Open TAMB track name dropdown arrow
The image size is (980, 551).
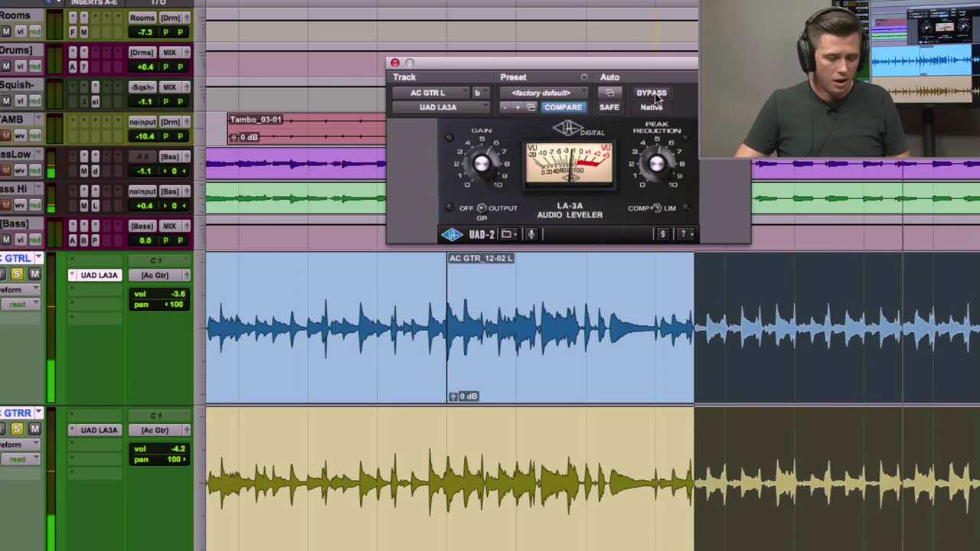click(38, 120)
